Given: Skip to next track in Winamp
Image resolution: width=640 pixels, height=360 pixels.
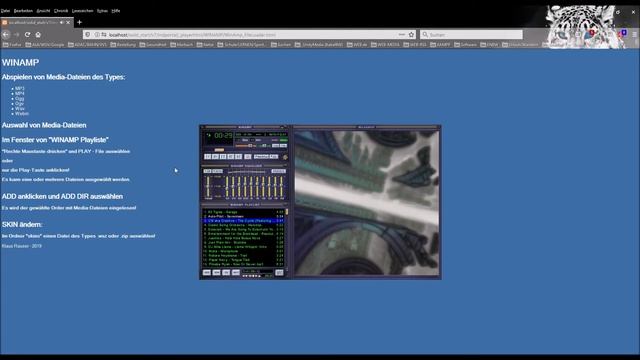Looking at the screenshot, I should pos(238,157).
